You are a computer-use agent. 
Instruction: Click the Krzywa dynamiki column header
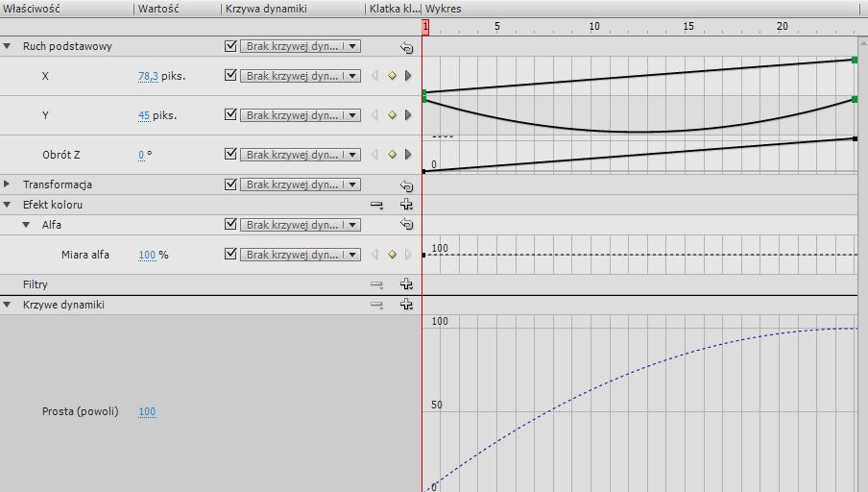[x=266, y=9]
